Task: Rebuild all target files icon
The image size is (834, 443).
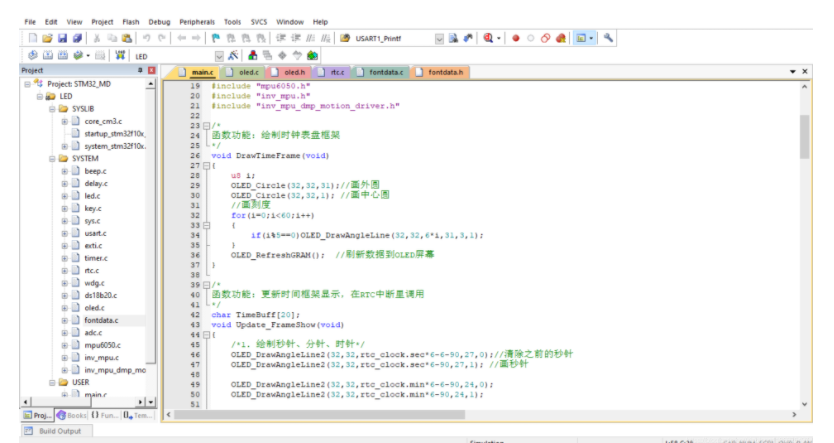Action: [x=63, y=55]
